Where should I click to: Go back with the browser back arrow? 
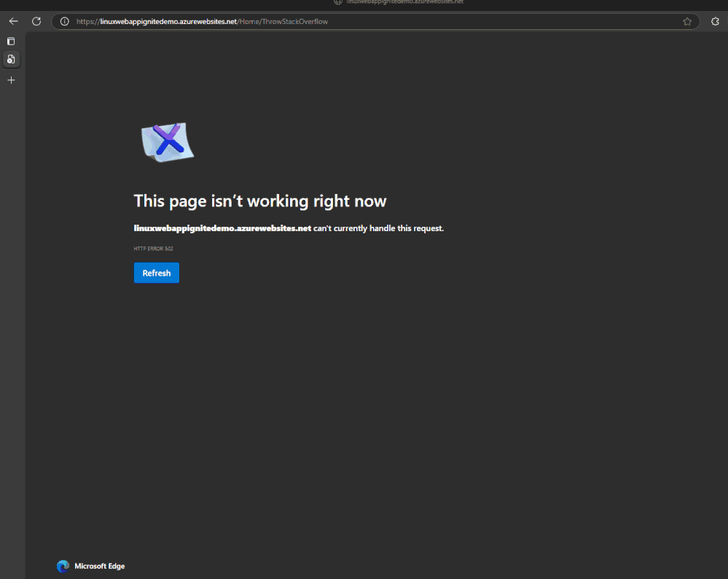click(x=13, y=21)
